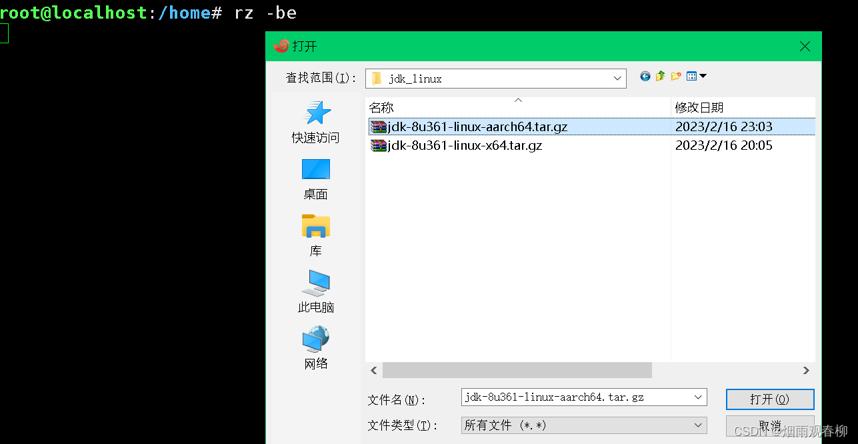Select This PC (此电脑) icon
The image size is (858, 444).
point(316,283)
